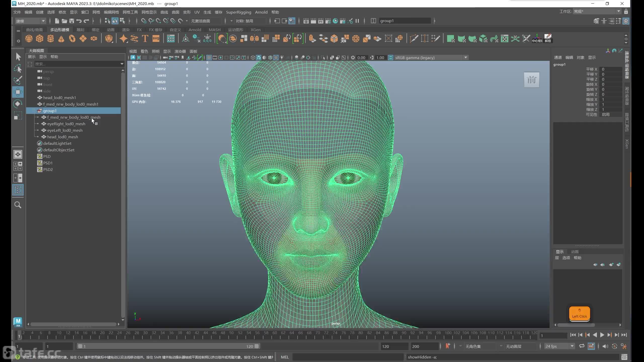Click the 前 view cube face
The image size is (644, 362).
pyautogui.click(x=532, y=80)
